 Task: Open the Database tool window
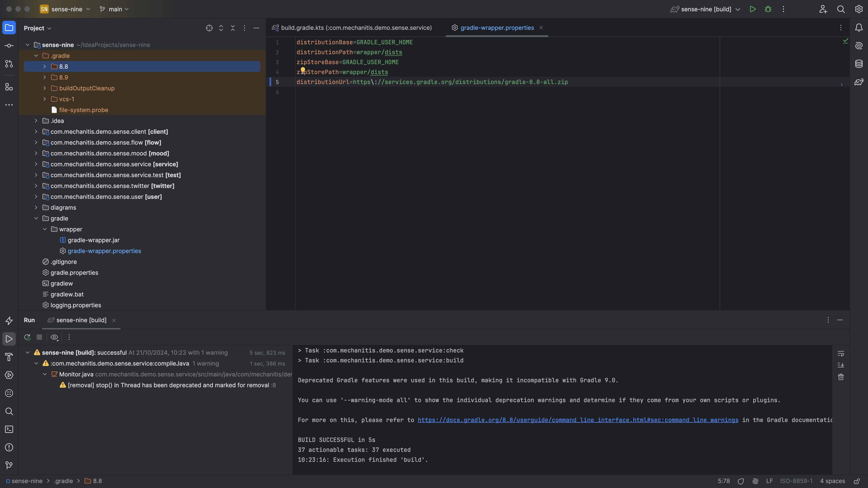pyautogui.click(x=859, y=64)
